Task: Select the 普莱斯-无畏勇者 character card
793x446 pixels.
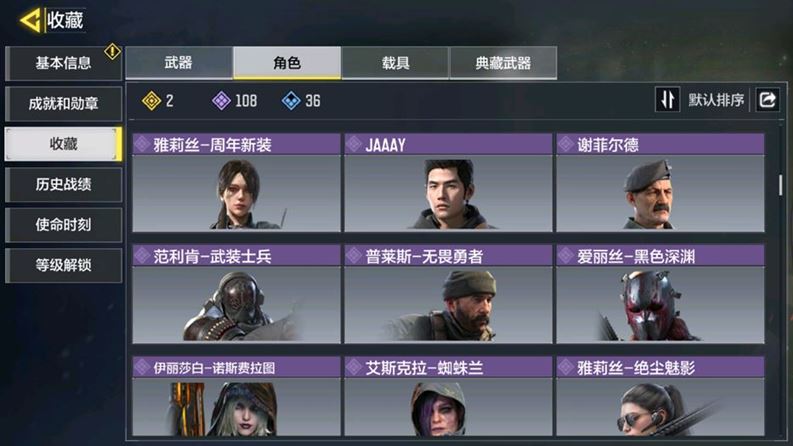Action: (x=448, y=294)
